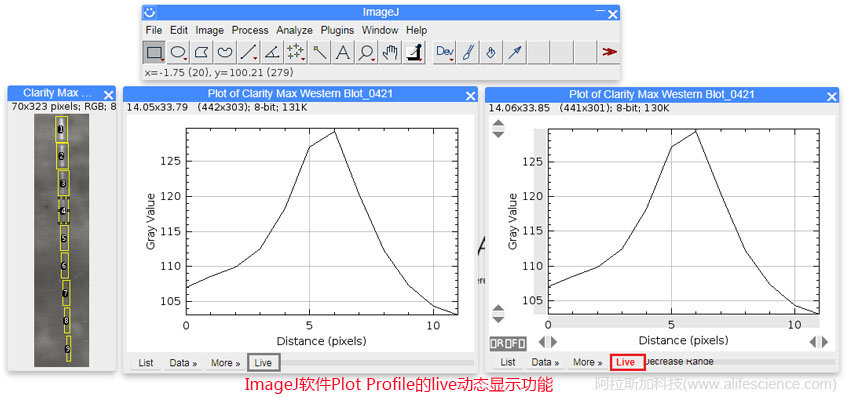Select ROI box 1 in blot image
The width and height of the screenshot is (846, 398).
tap(61, 129)
